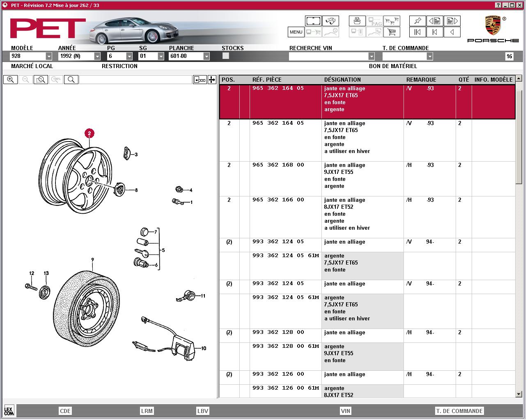This screenshot has width=532, height=420.
Task: Click the MENU button
Action: click(x=296, y=32)
